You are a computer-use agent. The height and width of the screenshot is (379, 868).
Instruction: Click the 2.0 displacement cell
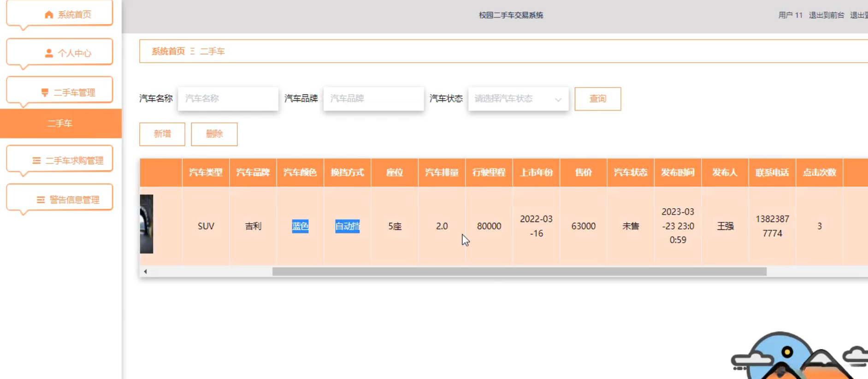coord(442,226)
